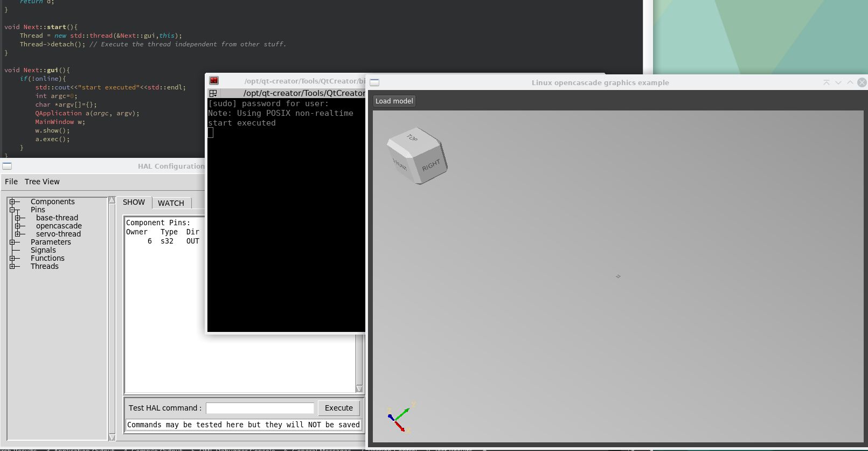Open the HAL Configuration window menu icon
The height and width of the screenshot is (451, 868).
click(7, 166)
